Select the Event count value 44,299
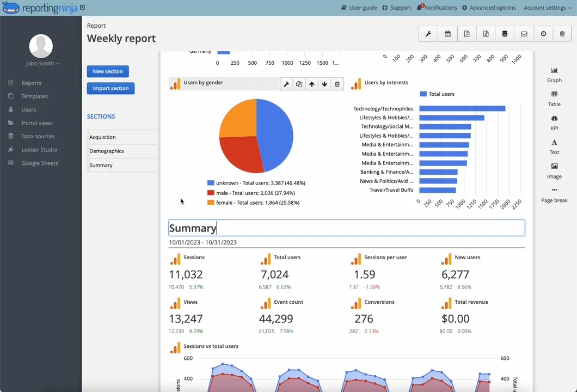 276,318
